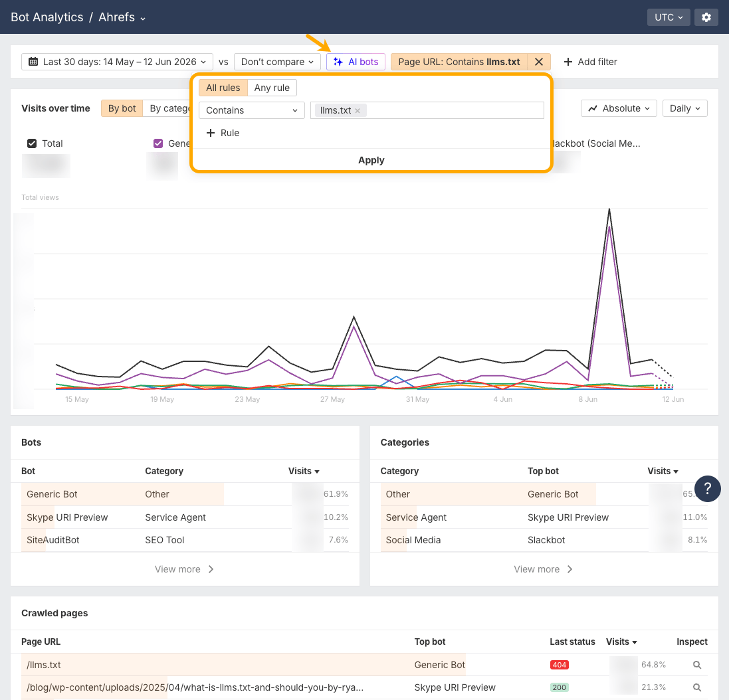The image size is (729, 700).
Task: Select the Generic Bot row in Bots
Action: 185,494
